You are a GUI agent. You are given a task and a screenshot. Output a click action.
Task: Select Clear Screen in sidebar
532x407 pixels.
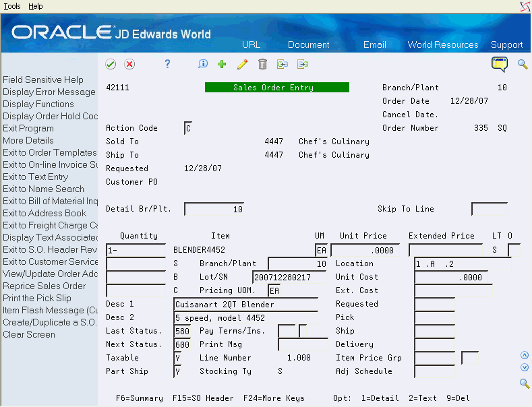[x=29, y=334]
